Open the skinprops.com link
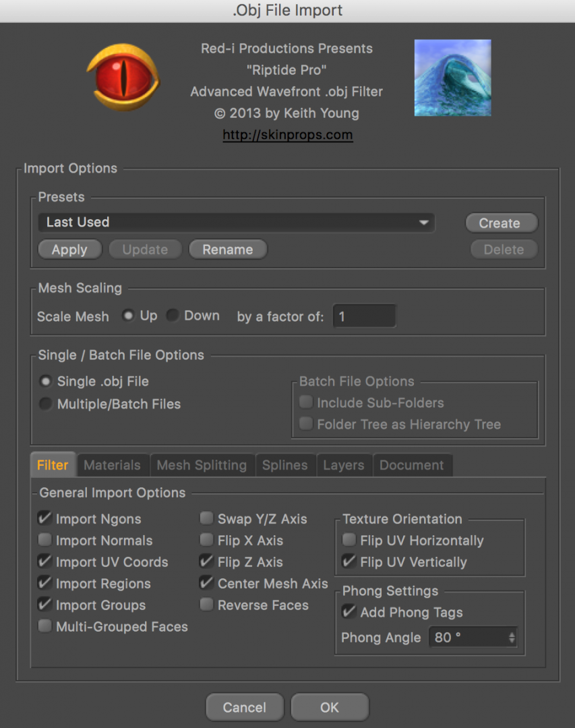The height and width of the screenshot is (728, 575). [287, 135]
